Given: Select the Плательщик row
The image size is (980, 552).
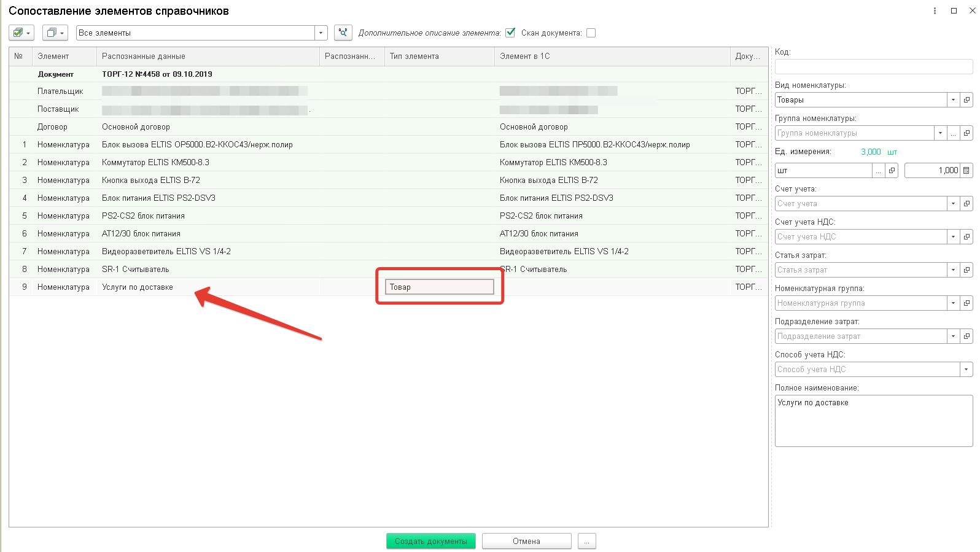Looking at the screenshot, I should click(x=389, y=91).
